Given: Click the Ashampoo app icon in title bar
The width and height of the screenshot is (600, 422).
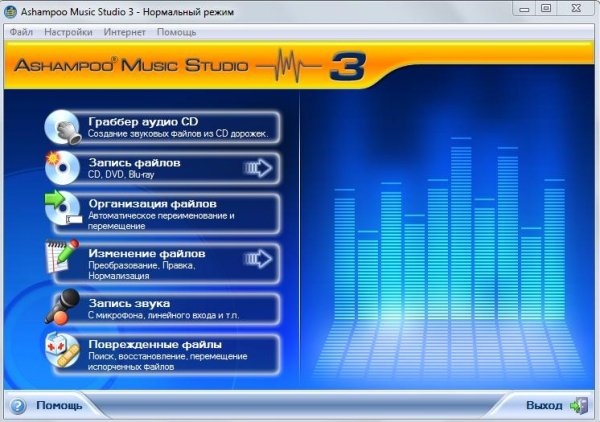Looking at the screenshot, I should (10, 11).
